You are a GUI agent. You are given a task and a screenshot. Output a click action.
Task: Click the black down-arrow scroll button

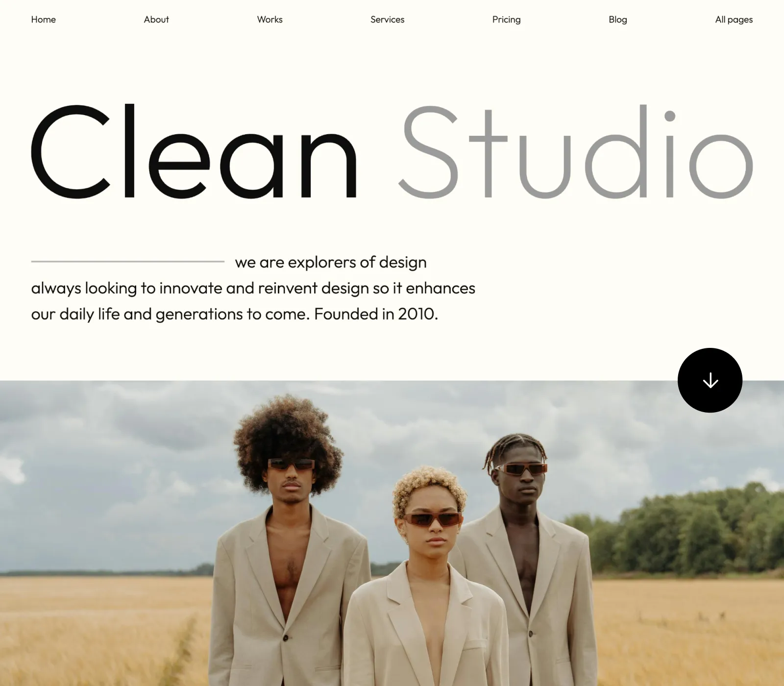[710, 380]
